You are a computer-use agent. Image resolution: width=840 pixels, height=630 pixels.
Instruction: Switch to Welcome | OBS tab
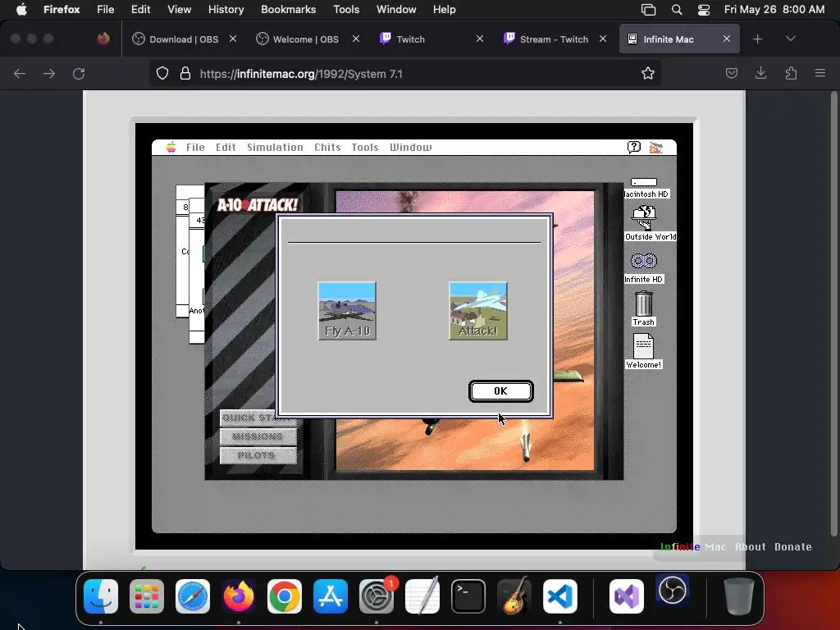pos(305,39)
